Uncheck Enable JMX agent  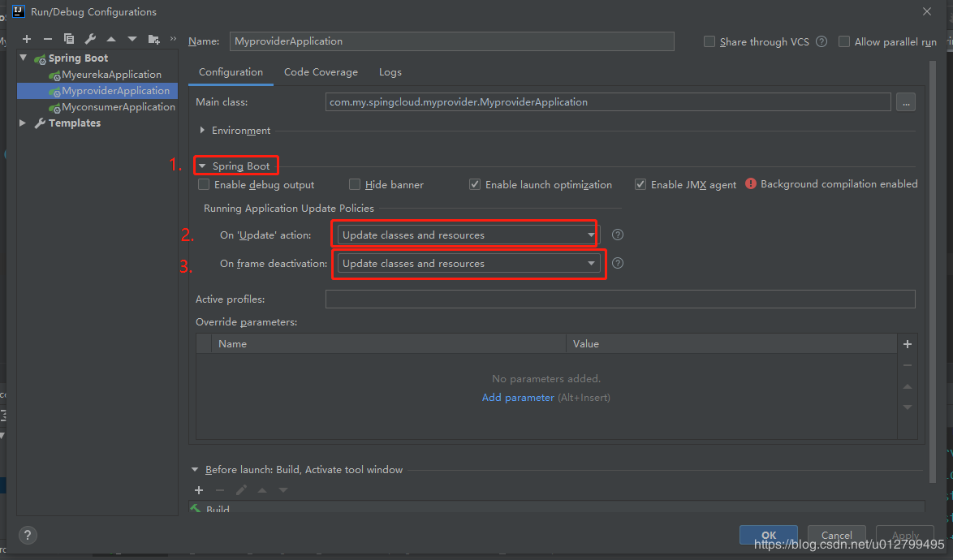click(x=640, y=185)
